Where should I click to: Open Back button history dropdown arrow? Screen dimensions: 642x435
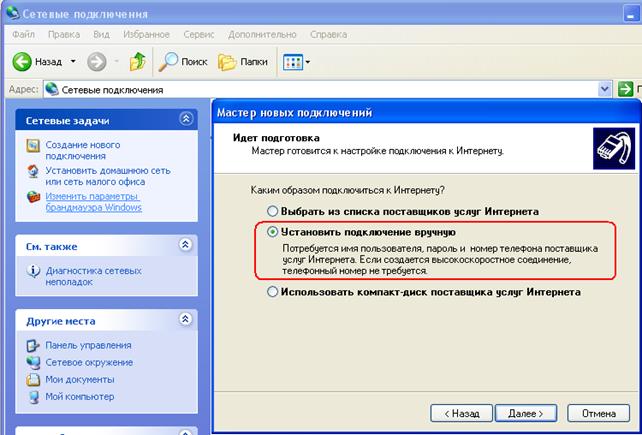pos(73,62)
